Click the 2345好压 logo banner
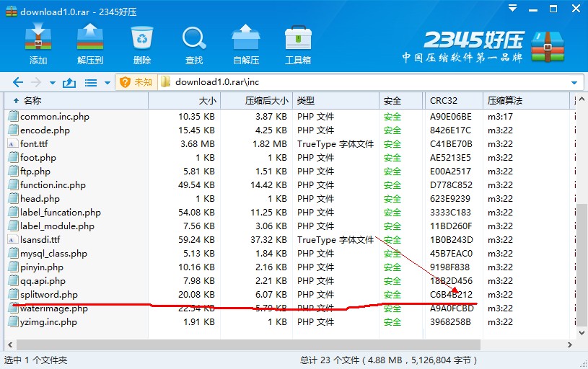588x369 pixels. click(x=483, y=46)
